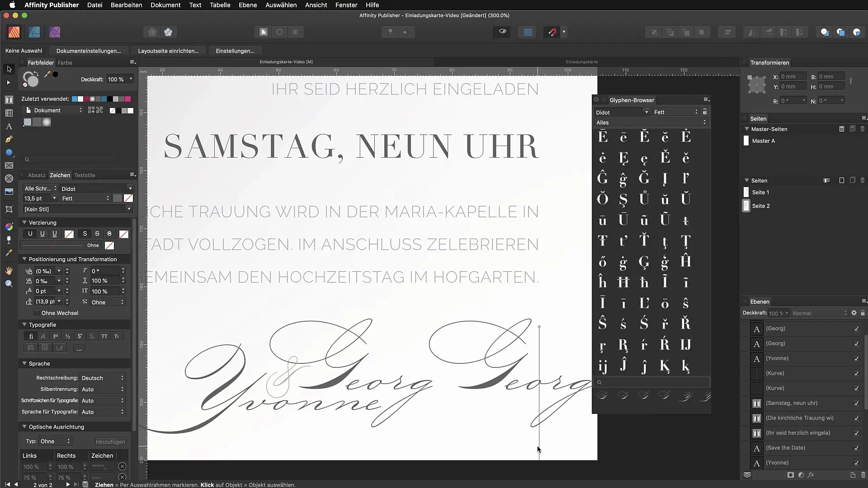Collapse the Verzierung section
Viewport: 868px width, 488px height.
[x=24, y=222]
